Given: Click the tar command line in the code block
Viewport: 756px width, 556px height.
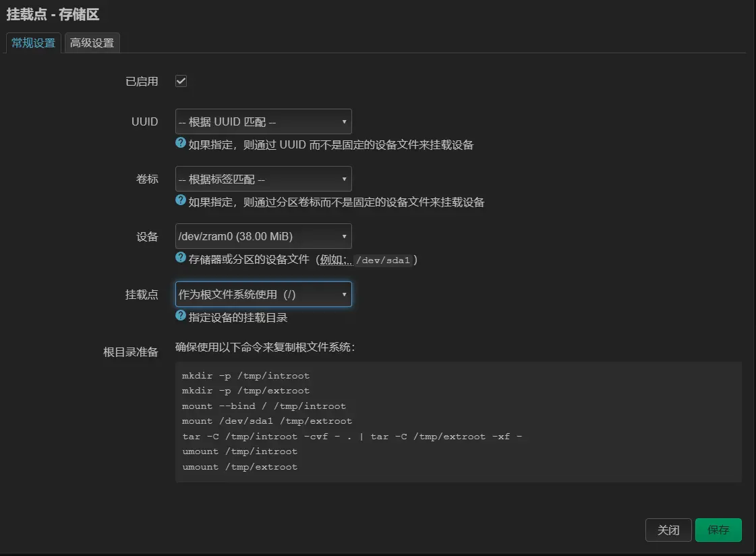Looking at the screenshot, I should (x=352, y=437).
